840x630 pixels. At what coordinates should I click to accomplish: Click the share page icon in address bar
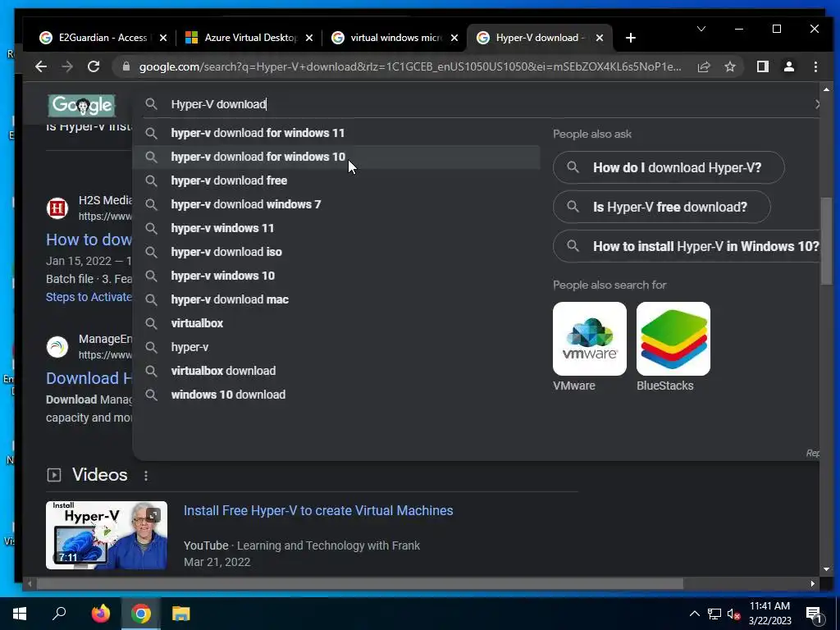(704, 67)
